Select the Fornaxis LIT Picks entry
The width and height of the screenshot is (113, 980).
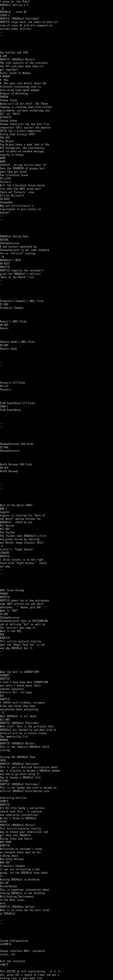point(13,383)
